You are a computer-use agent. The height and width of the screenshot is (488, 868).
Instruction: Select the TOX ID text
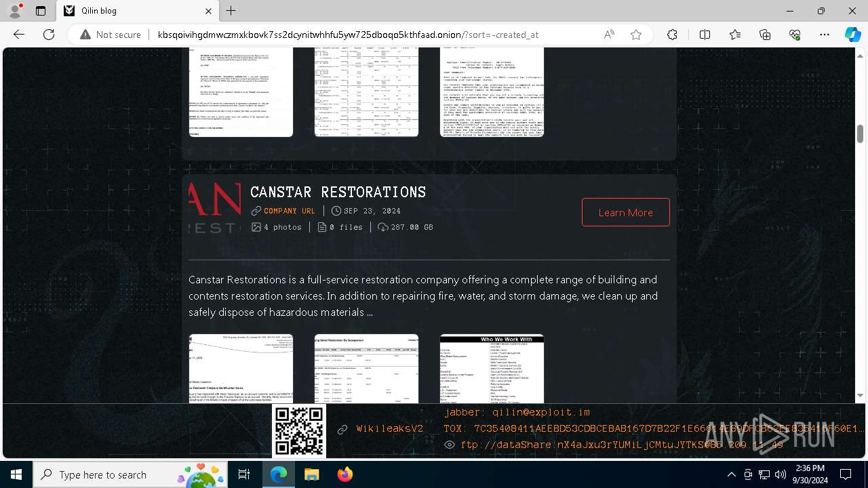click(654, 428)
